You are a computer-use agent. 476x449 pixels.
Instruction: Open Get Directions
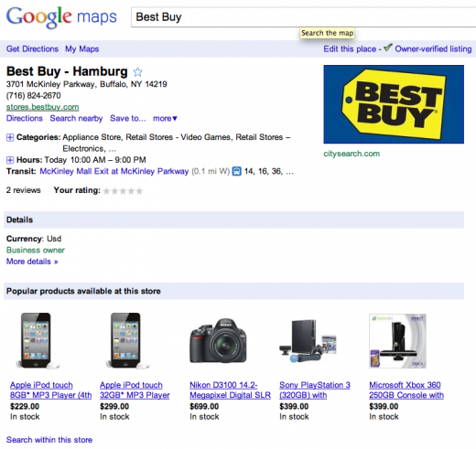[32, 48]
